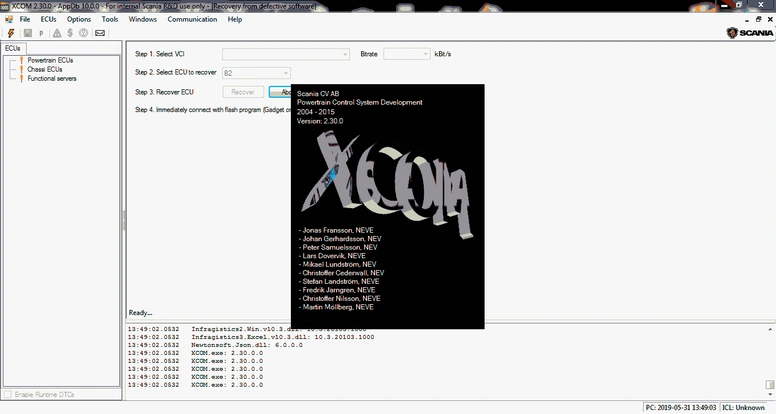776x414 pixels.
Task: Click the XCOM title bar icon
Action: (x=4, y=6)
